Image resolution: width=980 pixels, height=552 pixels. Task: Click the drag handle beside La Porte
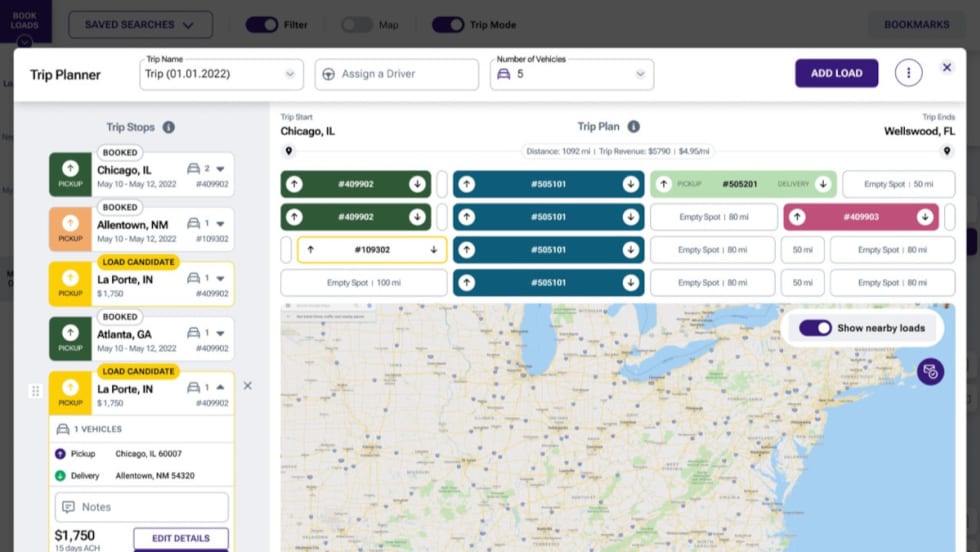click(36, 391)
